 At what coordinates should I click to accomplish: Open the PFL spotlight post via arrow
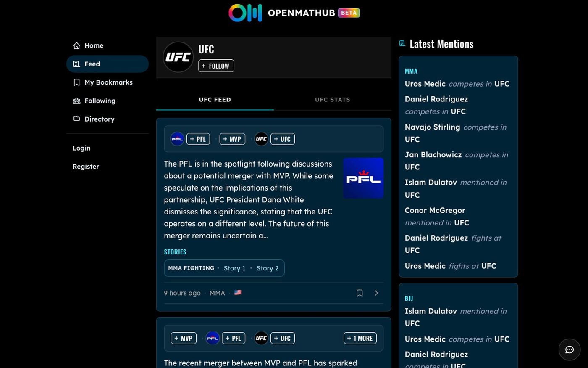[376, 293]
